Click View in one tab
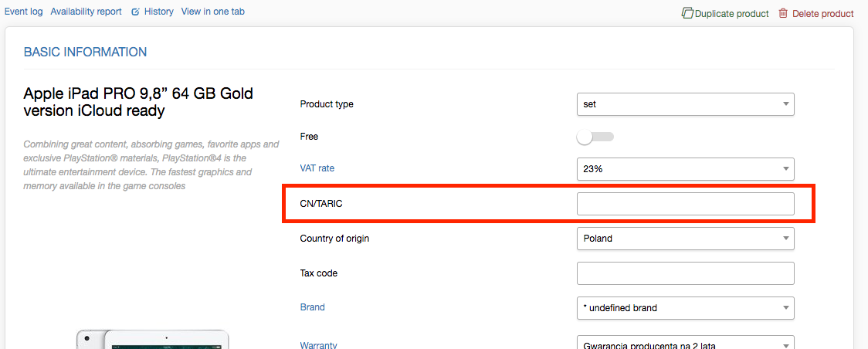The width and height of the screenshot is (868, 349). point(212,11)
